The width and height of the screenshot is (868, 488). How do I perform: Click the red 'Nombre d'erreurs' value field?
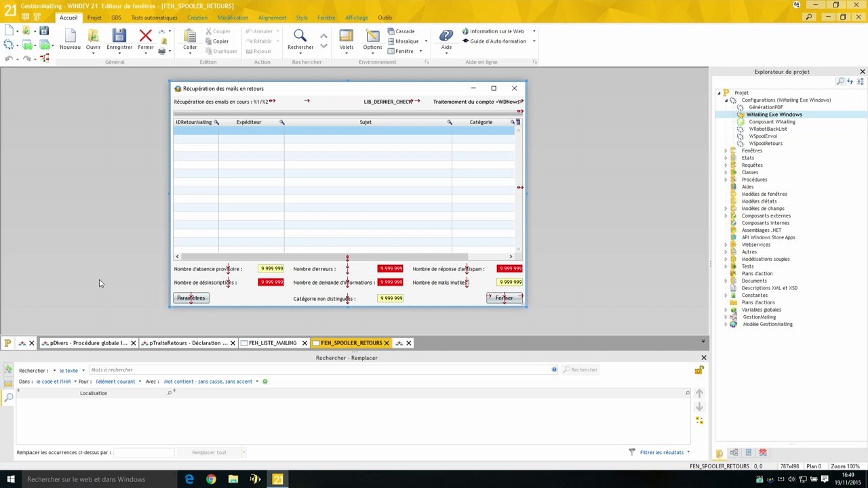pyautogui.click(x=390, y=269)
